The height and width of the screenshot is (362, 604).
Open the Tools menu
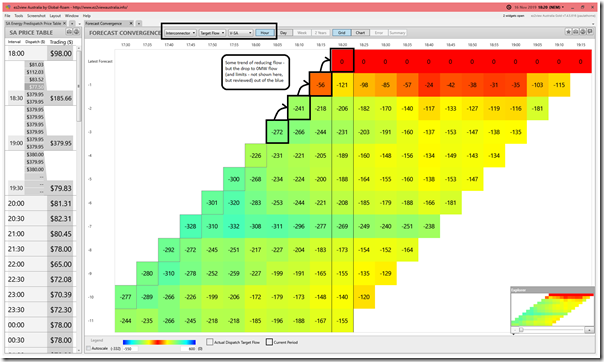click(x=19, y=16)
